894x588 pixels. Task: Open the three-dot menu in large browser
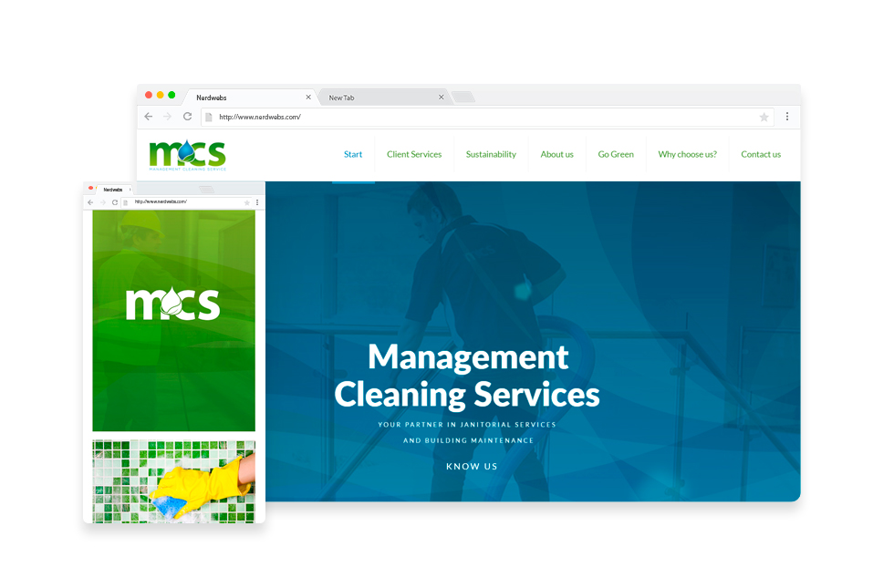tap(786, 117)
